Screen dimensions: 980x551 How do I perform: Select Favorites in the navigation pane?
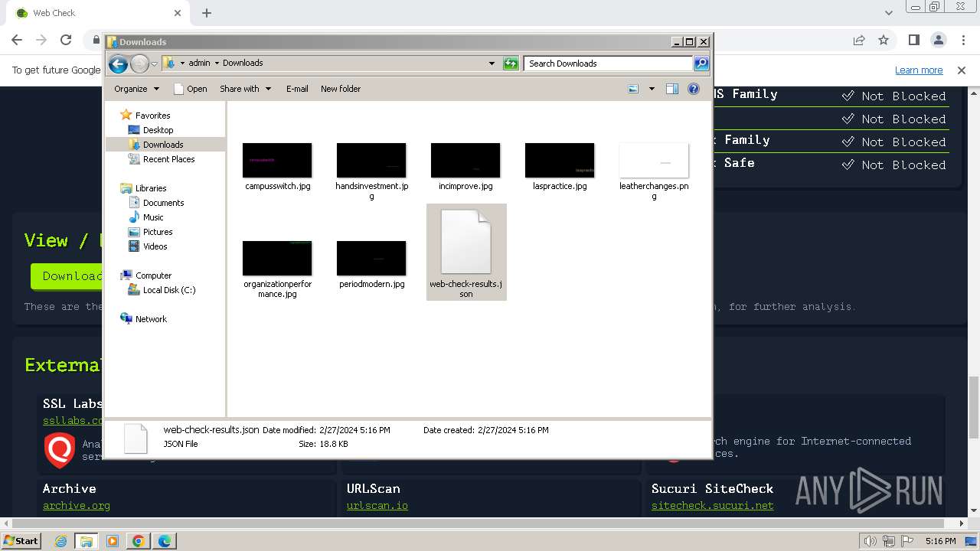[x=152, y=116]
